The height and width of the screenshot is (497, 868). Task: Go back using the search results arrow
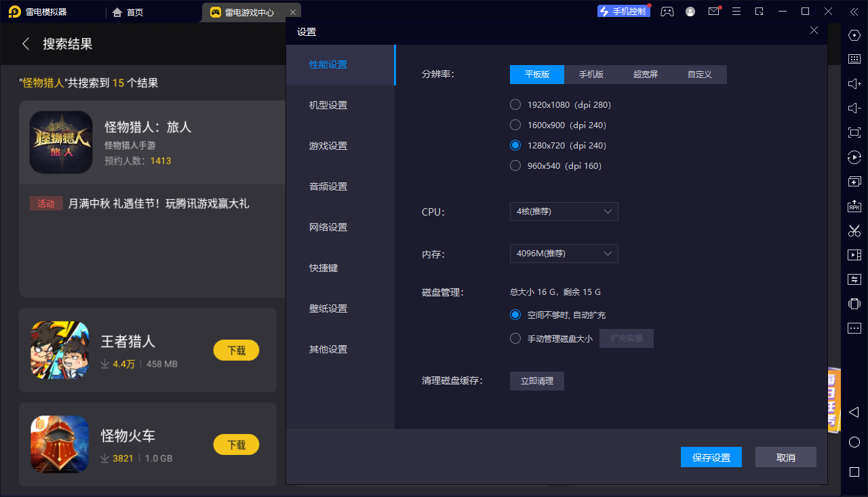coord(26,44)
